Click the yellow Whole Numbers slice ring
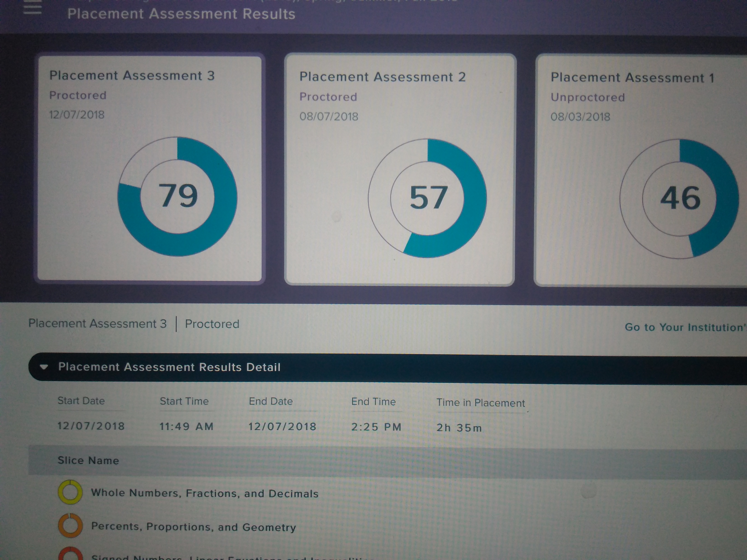747x560 pixels. click(x=70, y=492)
